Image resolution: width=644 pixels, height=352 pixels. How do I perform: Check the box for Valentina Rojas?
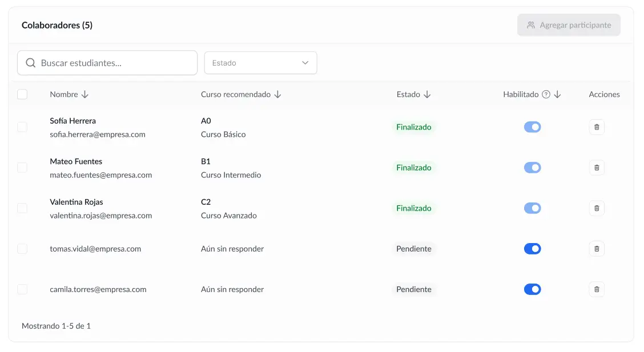(22, 208)
